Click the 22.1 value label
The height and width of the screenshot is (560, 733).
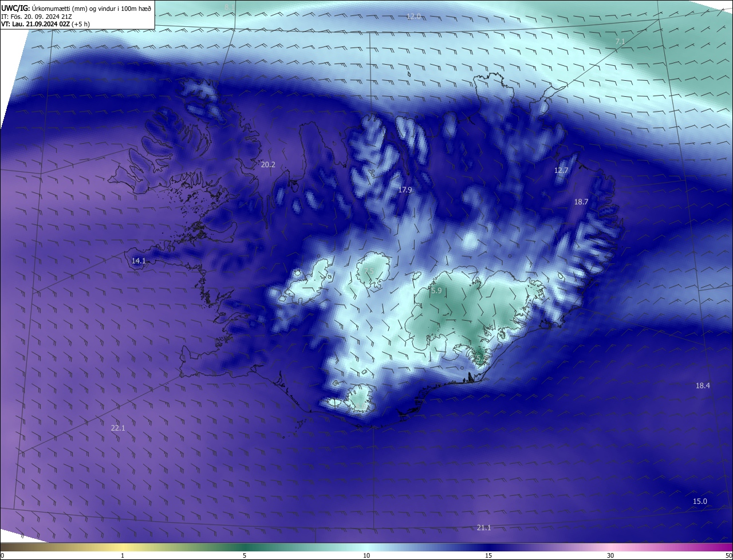(x=117, y=428)
